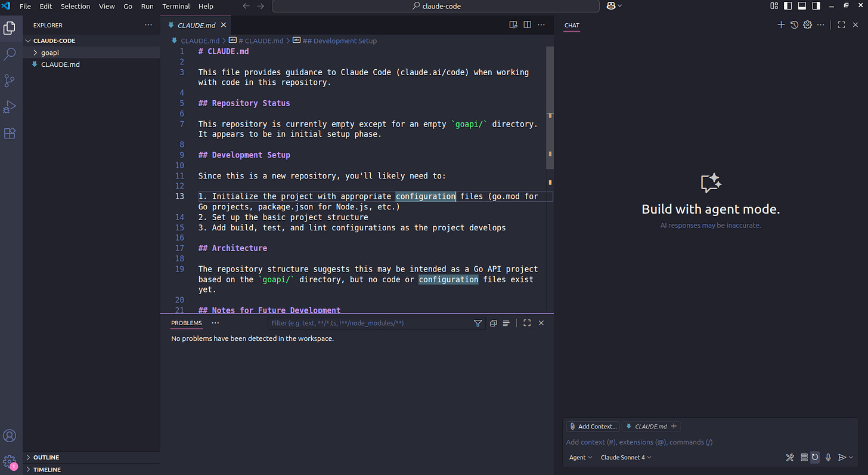The width and height of the screenshot is (868, 475).
Task: Open the Copilot dropdown chevron in title bar
Action: (x=620, y=6)
